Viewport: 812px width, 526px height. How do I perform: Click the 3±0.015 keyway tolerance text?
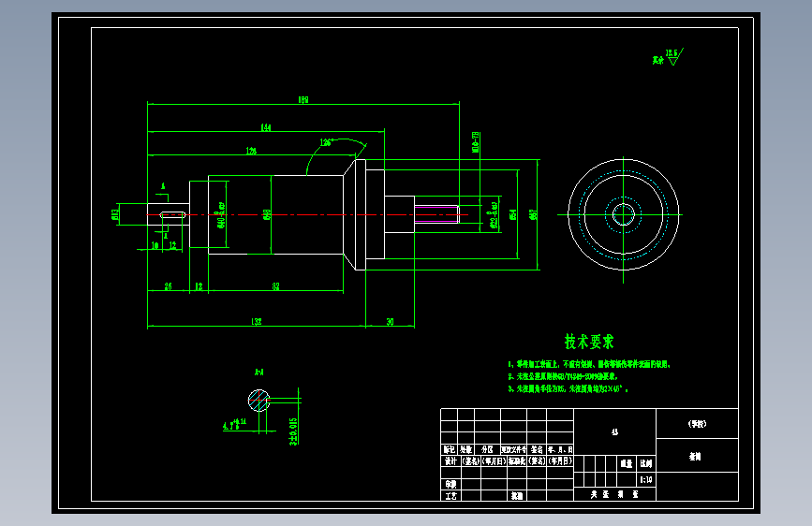coord(294,431)
